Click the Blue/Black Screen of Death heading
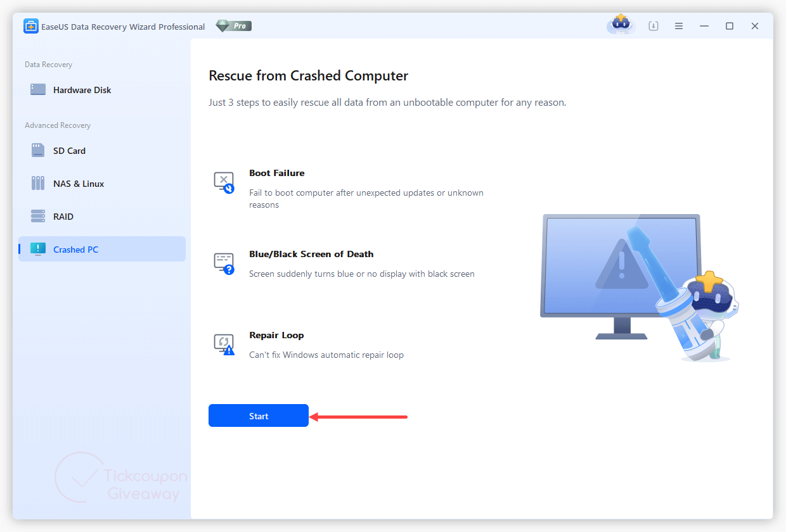 click(311, 254)
